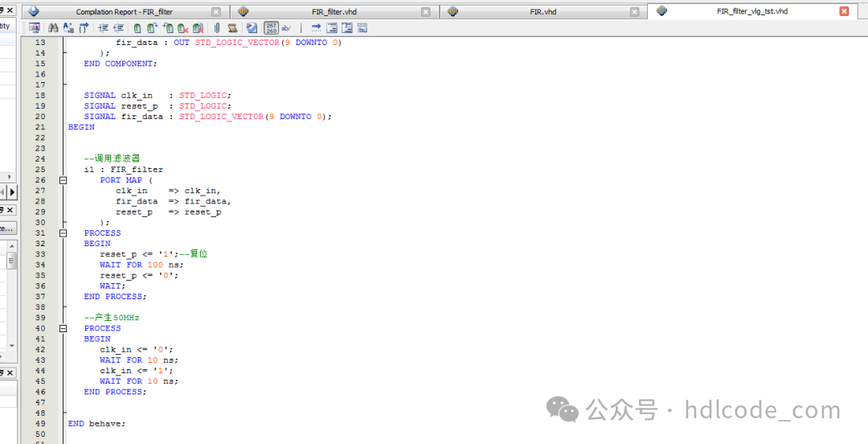Click the paperclip insert file icon
Screen dimensions: 868x444
click(218, 27)
